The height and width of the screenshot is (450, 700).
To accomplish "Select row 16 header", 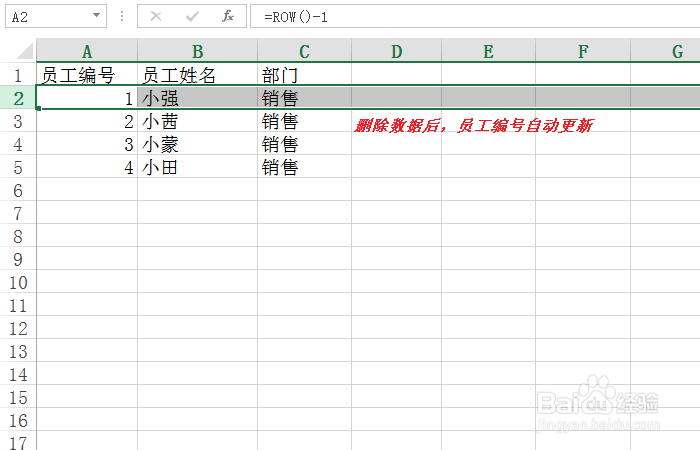I will pos(18,421).
